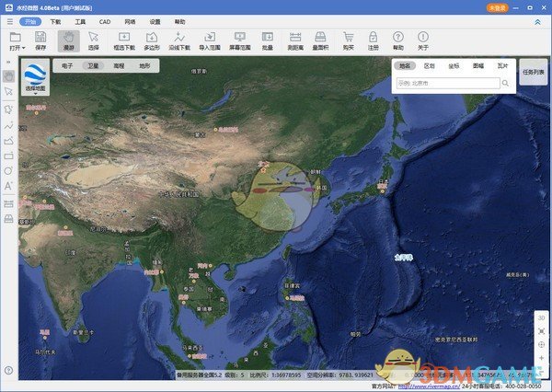
Task: Open 帮助 question mark in the ribbon
Action: (398, 40)
